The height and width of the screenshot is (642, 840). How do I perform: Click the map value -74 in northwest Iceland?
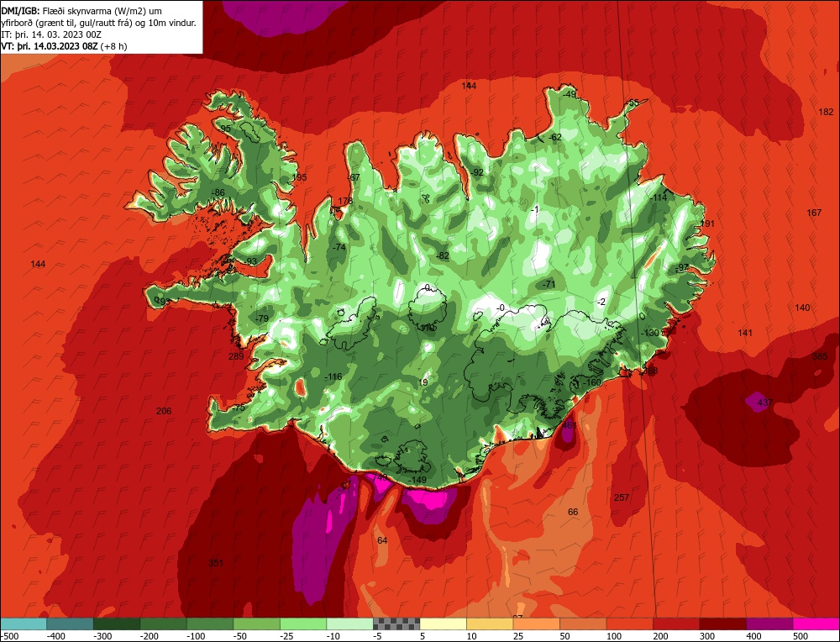click(339, 248)
